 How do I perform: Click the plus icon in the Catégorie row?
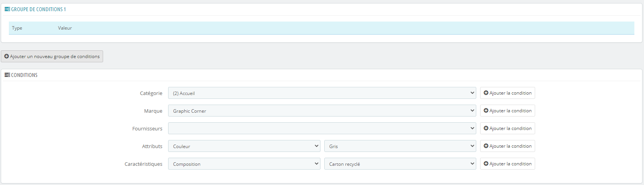pos(486,93)
